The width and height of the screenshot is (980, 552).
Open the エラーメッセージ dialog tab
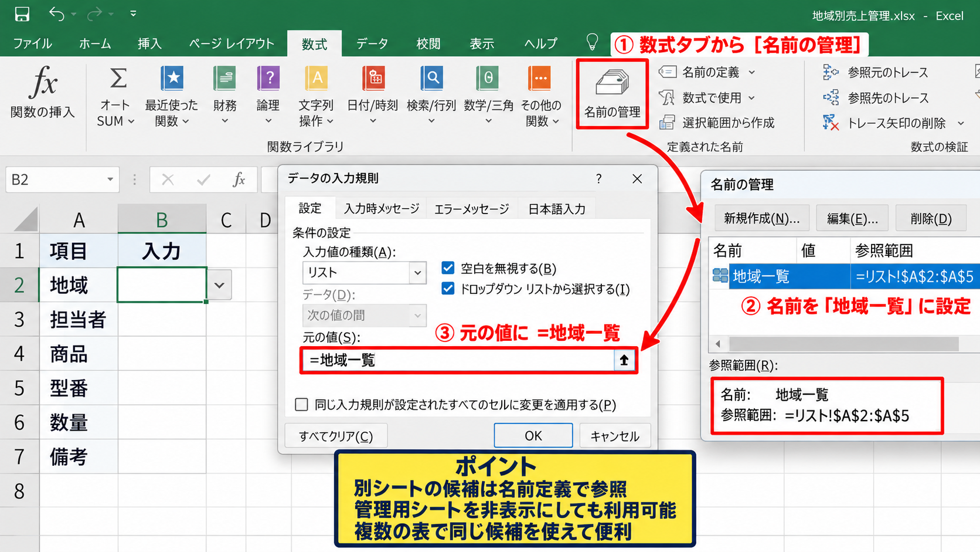[472, 209]
